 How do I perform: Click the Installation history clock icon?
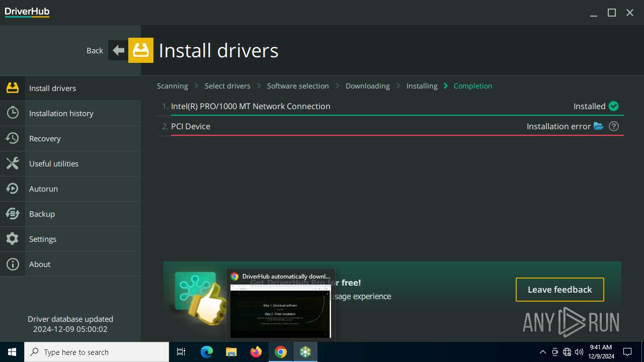point(13,113)
